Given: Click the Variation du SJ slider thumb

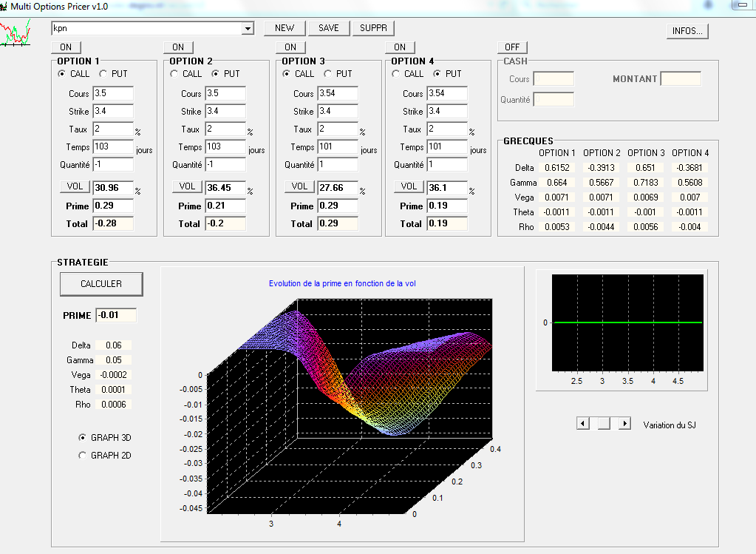Looking at the screenshot, I should pos(604,423).
